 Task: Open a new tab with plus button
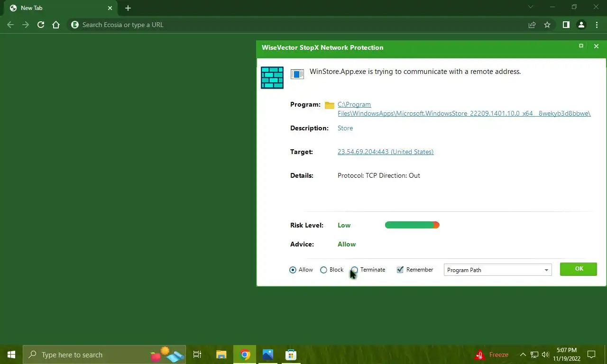coord(128,8)
